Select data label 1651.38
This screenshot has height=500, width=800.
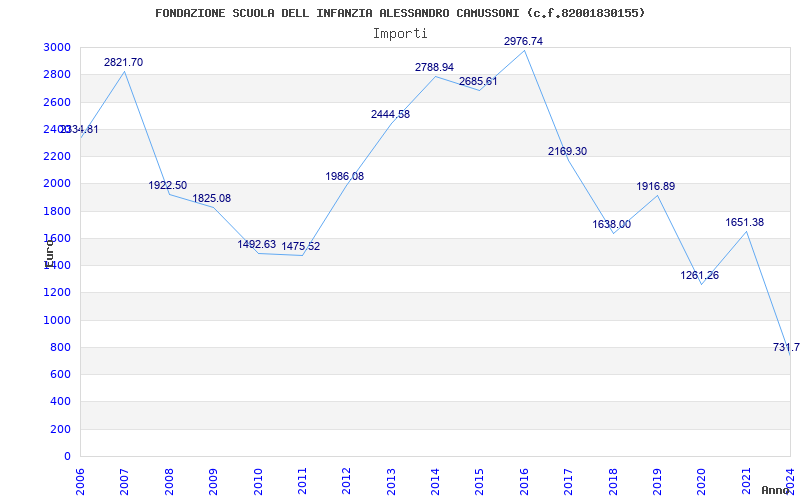(x=745, y=223)
